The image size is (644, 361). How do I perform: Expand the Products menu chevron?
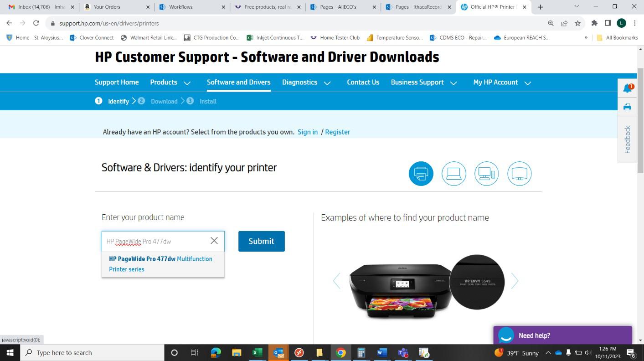(x=187, y=83)
